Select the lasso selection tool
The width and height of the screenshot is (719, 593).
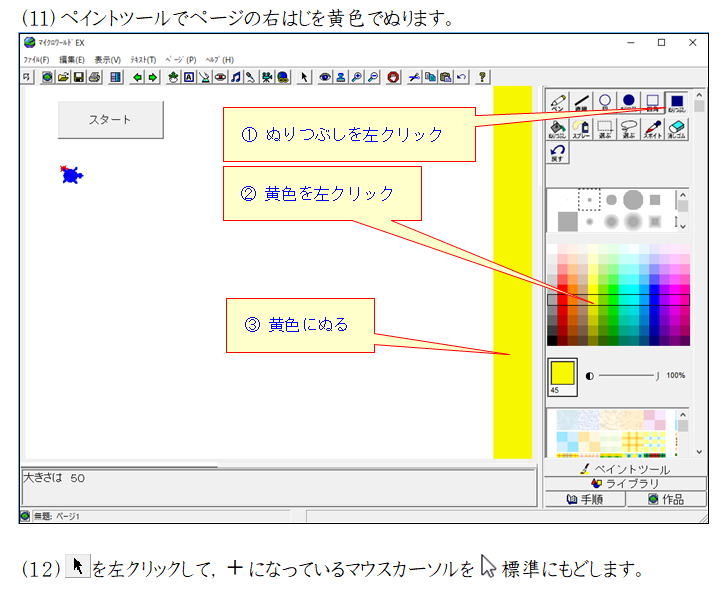[x=629, y=129]
